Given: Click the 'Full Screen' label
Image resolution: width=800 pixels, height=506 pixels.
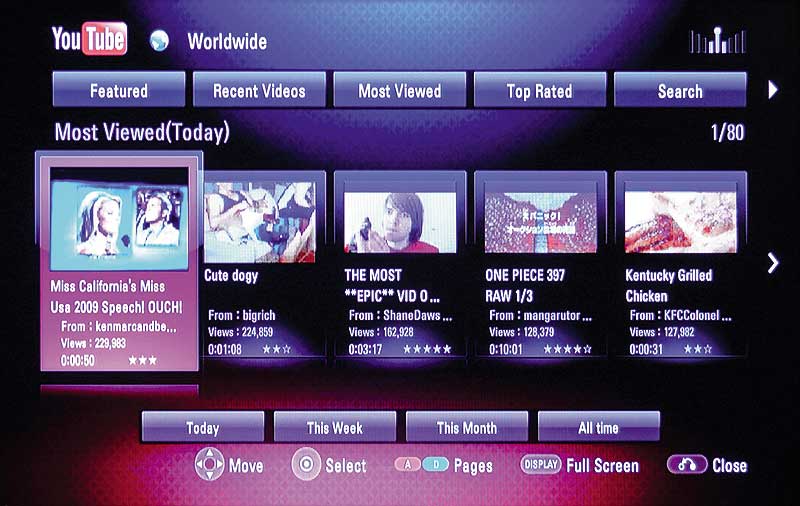Looking at the screenshot, I should [x=603, y=465].
